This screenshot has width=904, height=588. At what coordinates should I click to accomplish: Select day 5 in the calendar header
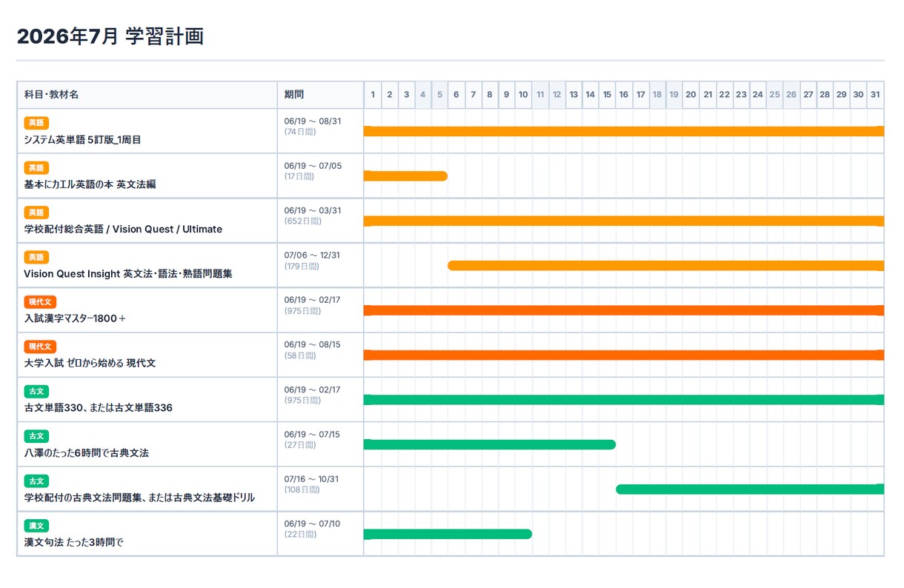pyautogui.click(x=439, y=95)
